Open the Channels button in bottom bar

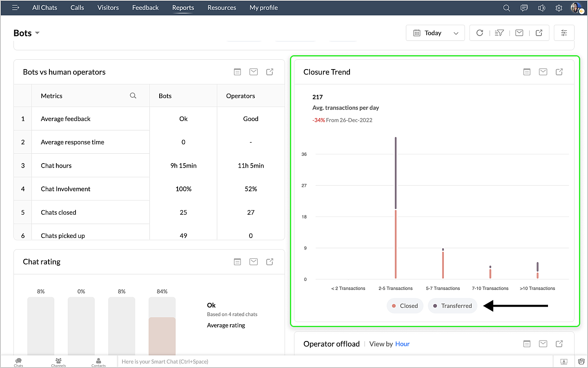click(58, 362)
